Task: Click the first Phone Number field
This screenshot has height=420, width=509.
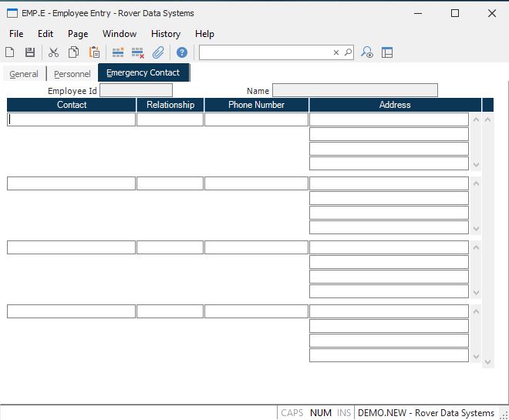Action: (x=256, y=119)
